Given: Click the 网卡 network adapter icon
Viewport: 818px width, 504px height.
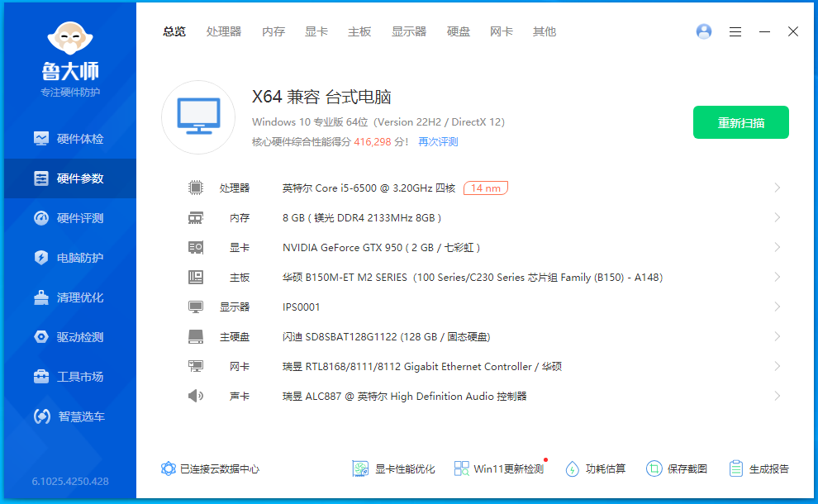Looking at the screenshot, I should [x=196, y=366].
